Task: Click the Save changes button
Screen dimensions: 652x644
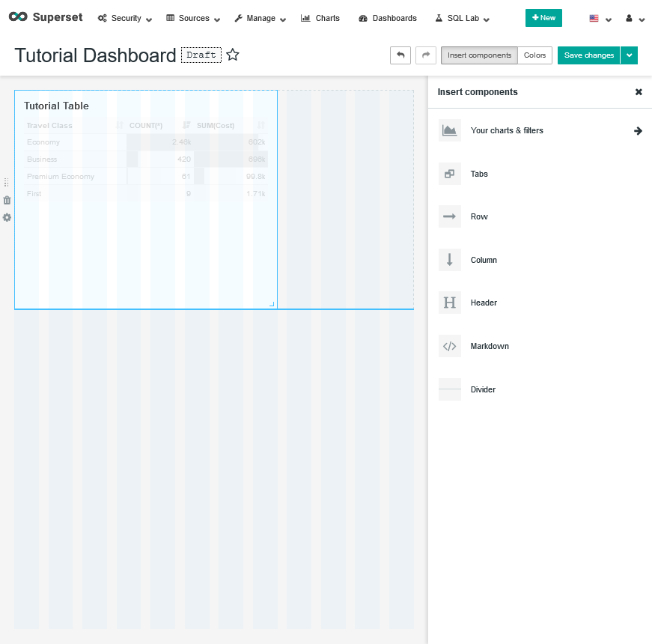Action: pyautogui.click(x=588, y=55)
